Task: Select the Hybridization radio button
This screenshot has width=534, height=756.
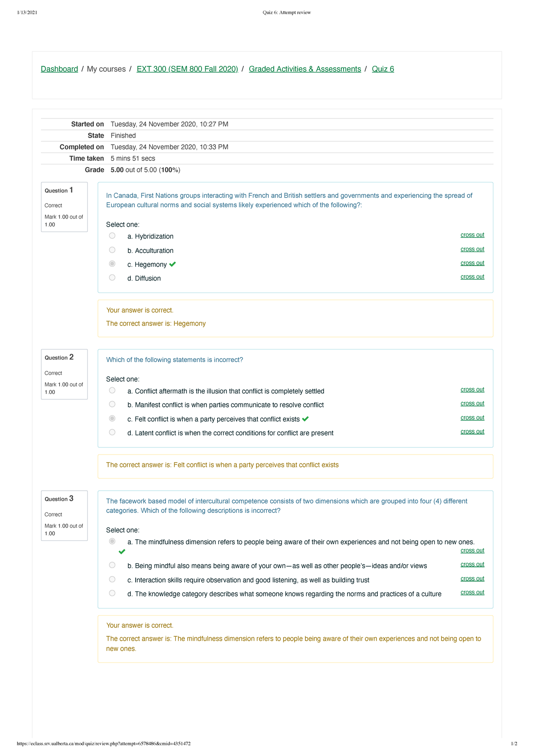Action: coord(112,236)
